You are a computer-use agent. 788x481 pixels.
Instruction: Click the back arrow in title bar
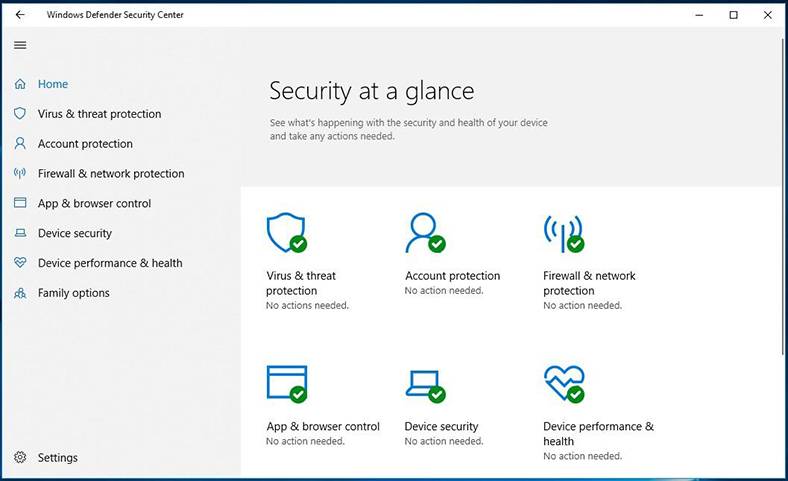tap(20, 15)
